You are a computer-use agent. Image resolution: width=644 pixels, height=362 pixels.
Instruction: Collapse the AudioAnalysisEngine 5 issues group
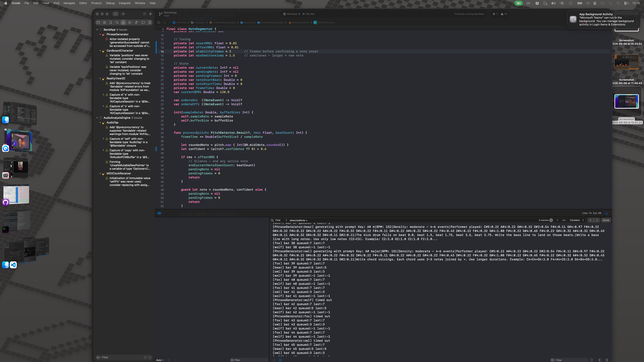pos(97,118)
